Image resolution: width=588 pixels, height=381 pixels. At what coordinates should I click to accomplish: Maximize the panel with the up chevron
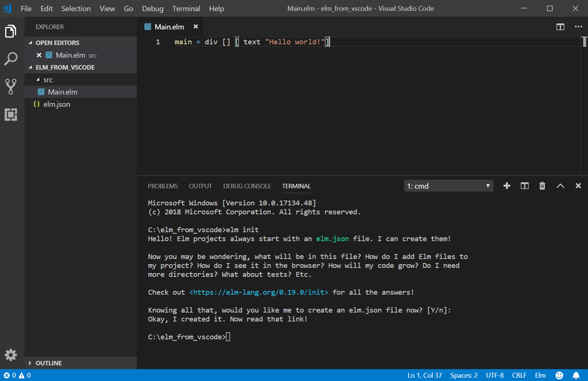[560, 186]
